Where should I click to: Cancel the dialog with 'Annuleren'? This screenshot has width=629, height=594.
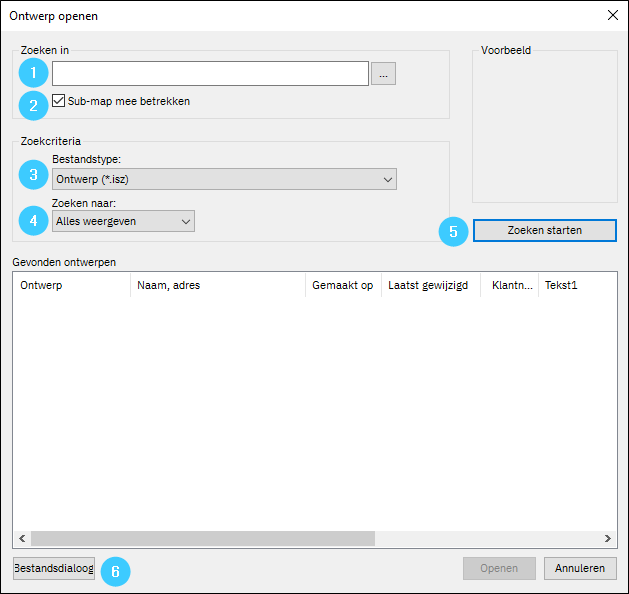point(580,568)
